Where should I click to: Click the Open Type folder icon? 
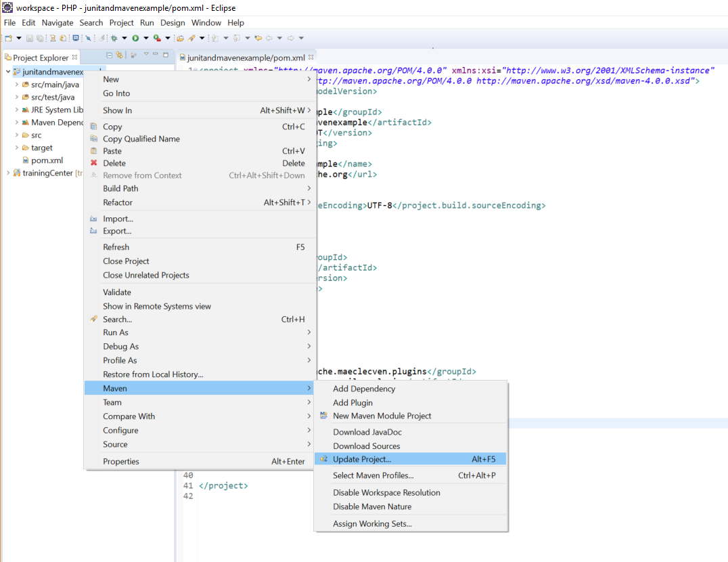[180, 38]
